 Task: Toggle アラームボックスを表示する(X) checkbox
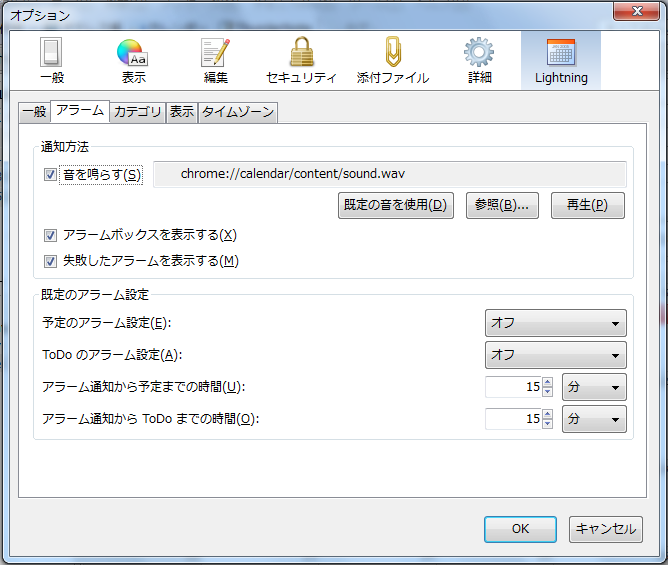pyautogui.click(x=50, y=235)
